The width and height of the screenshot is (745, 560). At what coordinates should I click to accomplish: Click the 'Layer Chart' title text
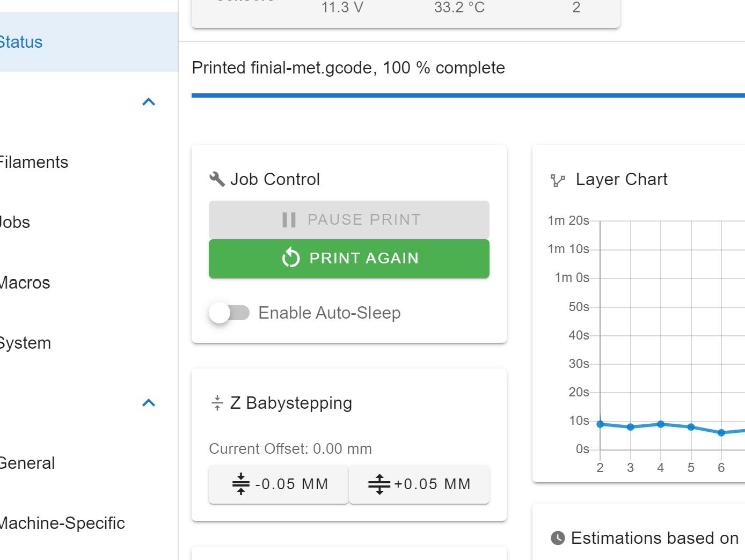click(622, 179)
